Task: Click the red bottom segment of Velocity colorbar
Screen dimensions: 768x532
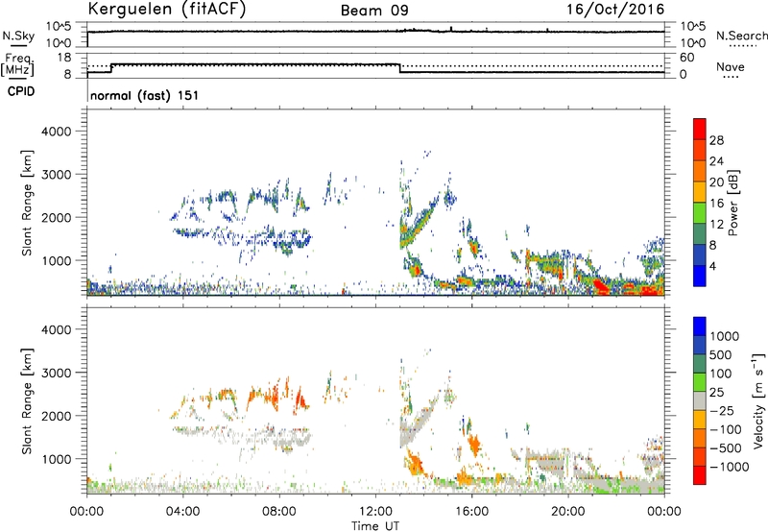Action: (x=700, y=475)
